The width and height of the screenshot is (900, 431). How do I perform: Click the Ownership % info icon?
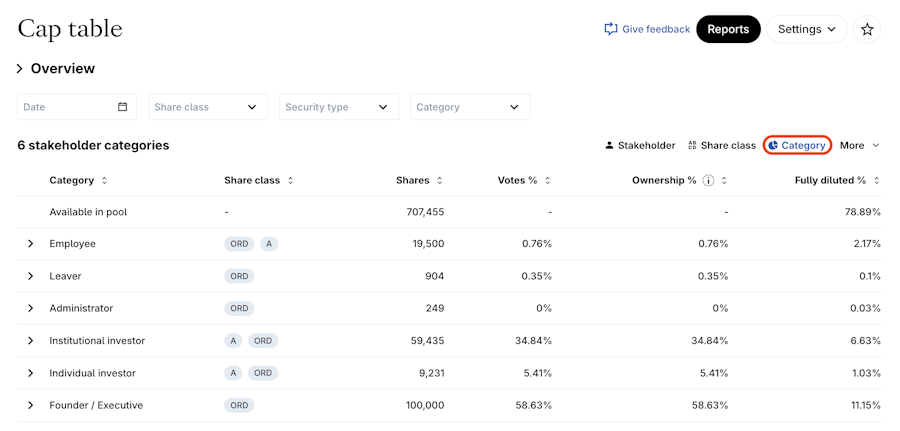point(708,181)
